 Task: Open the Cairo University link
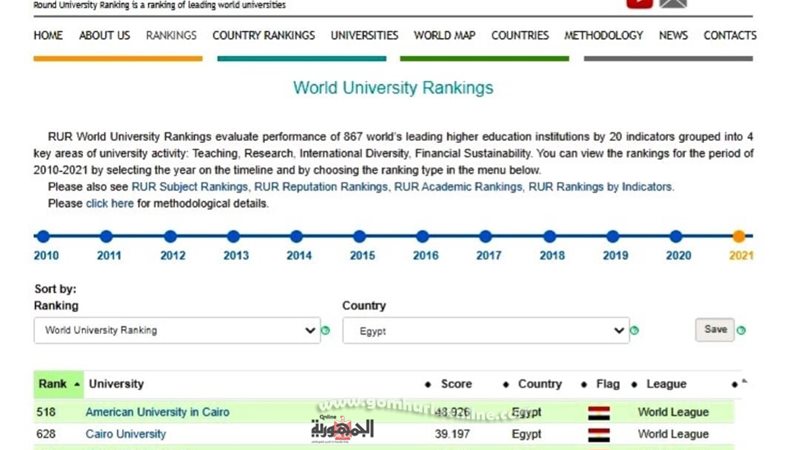tap(126, 434)
